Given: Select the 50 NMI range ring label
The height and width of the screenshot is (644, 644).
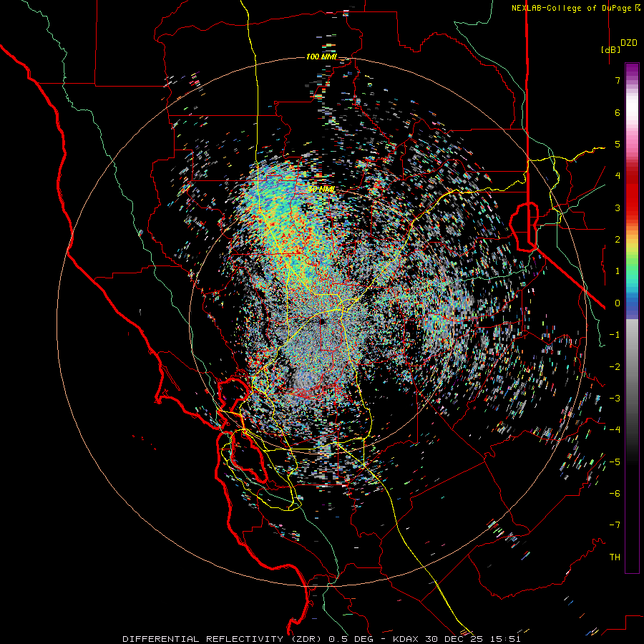Looking at the screenshot, I should pos(321,190).
